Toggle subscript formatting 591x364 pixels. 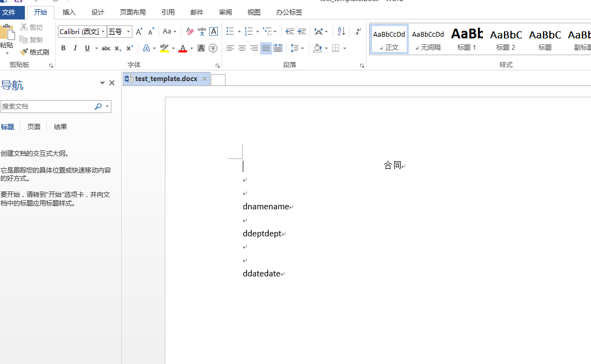pos(118,48)
